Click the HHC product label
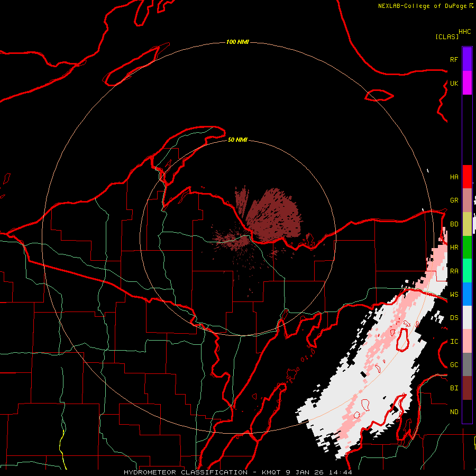The height and width of the screenshot is (476, 476). point(464,32)
